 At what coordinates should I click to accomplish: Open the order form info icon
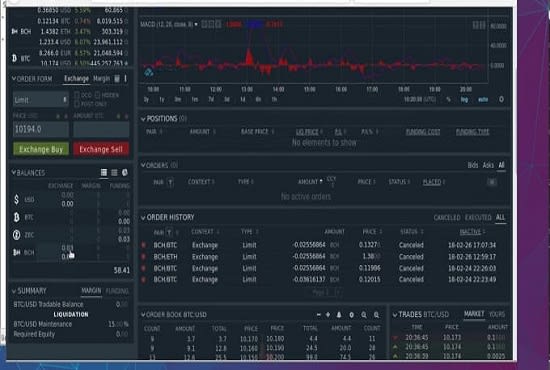coord(125,79)
